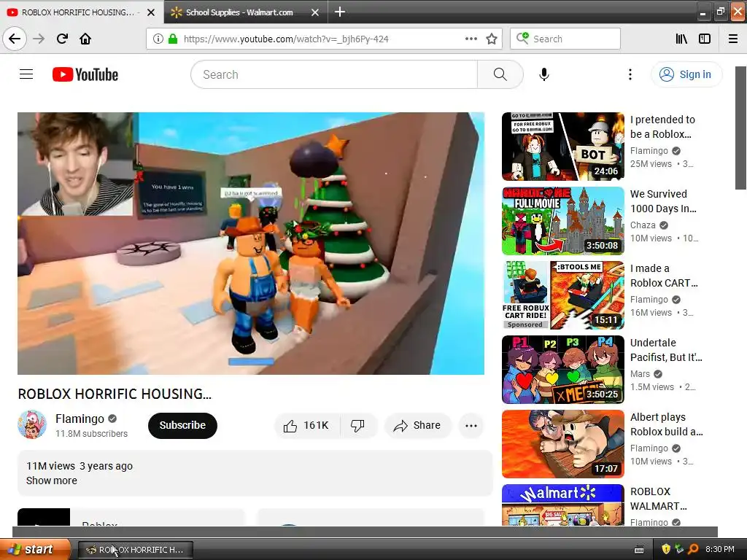747x560 pixels.
Task: Click the Firefox Search box
Action: (565, 39)
